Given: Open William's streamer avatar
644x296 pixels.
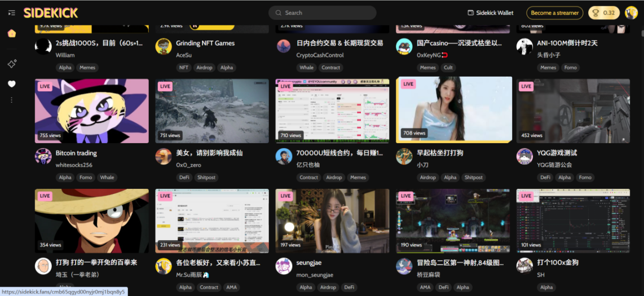Looking at the screenshot, I should click(43, 46).
